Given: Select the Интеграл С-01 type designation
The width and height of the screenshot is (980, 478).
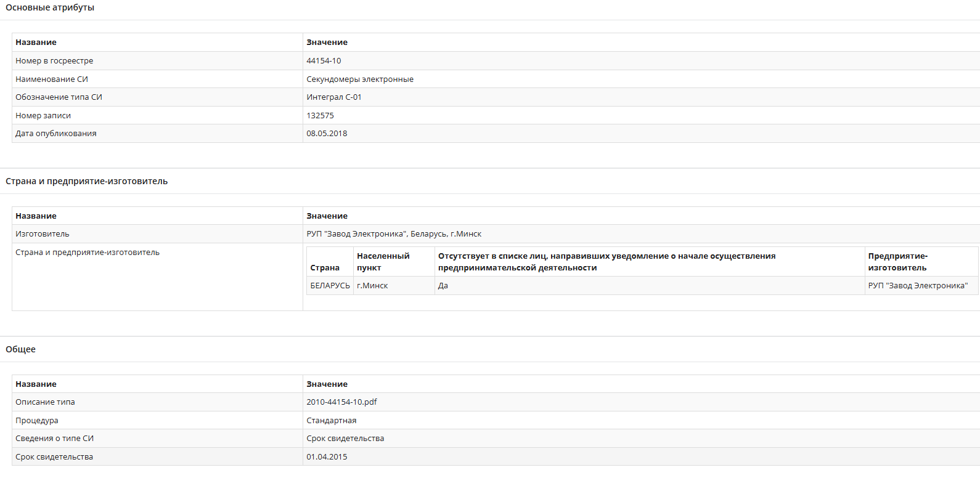Looking at the screenshot, I should tap(334, 97).
